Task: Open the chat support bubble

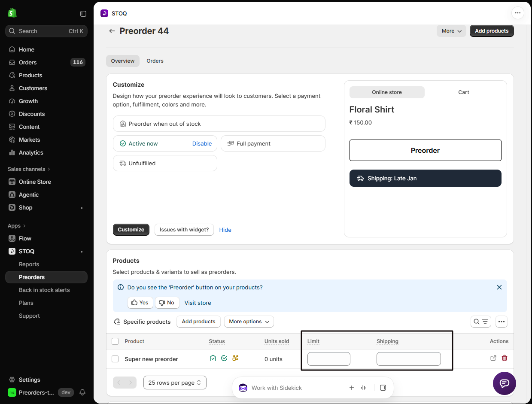Action: pos(505,383)
